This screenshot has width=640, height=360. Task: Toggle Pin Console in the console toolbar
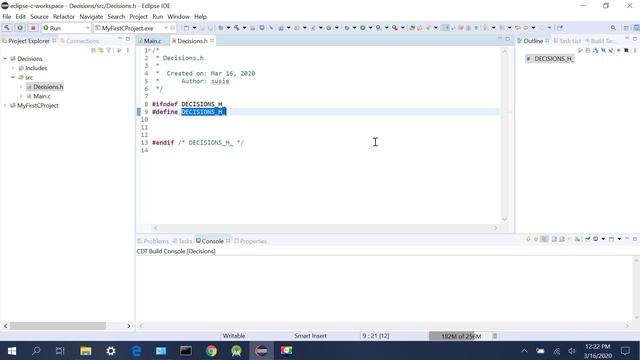click(588, 239)
